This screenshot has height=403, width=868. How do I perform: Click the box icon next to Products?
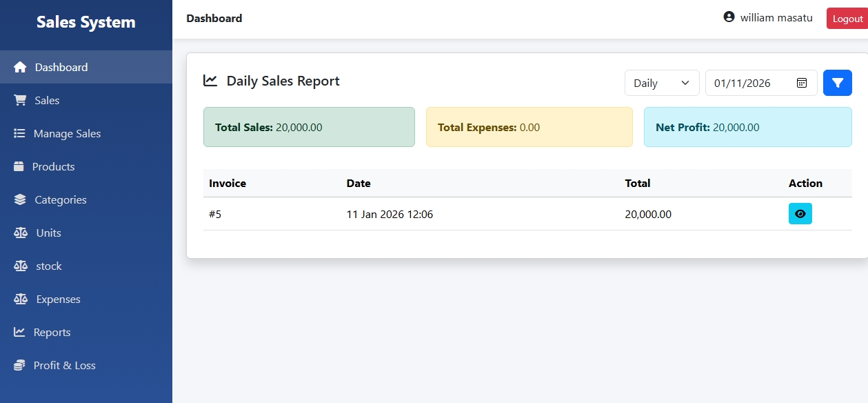19,166
